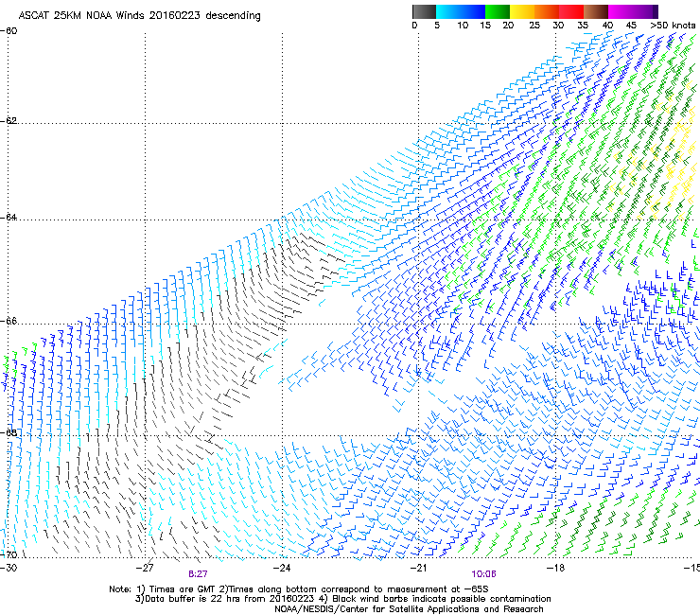
Task: Click the '>50 knots' legend label
Action: (x=673, y=26)
